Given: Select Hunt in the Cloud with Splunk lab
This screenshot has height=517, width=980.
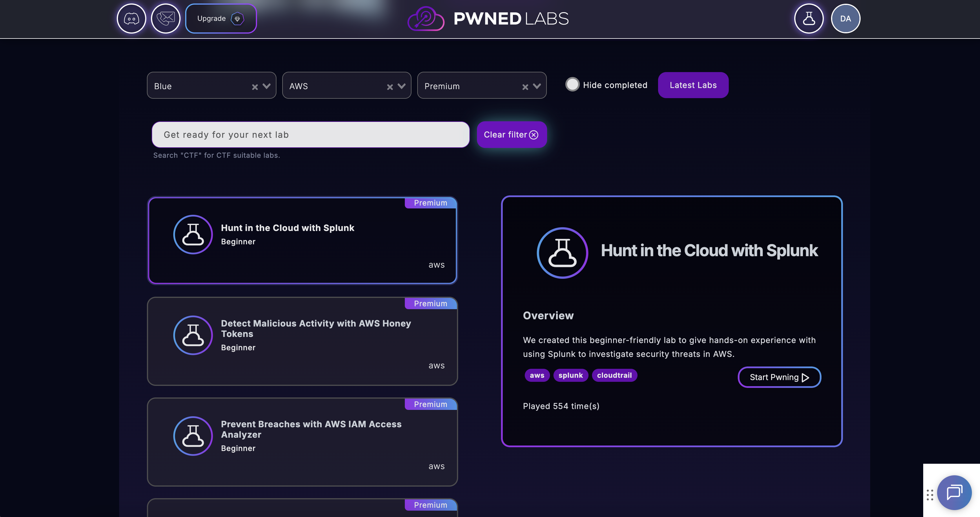Looking at the screenshot, I should coord(302,240).
